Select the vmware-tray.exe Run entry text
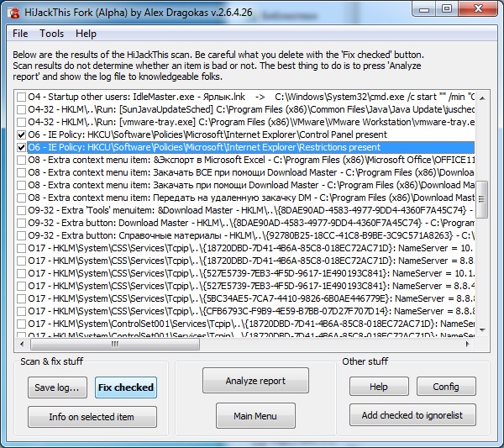 (251, 122)
